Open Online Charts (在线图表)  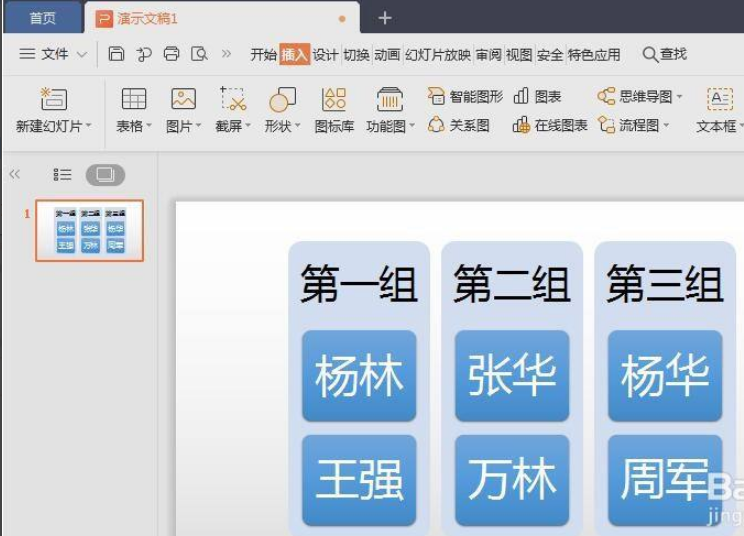point(550,125)
